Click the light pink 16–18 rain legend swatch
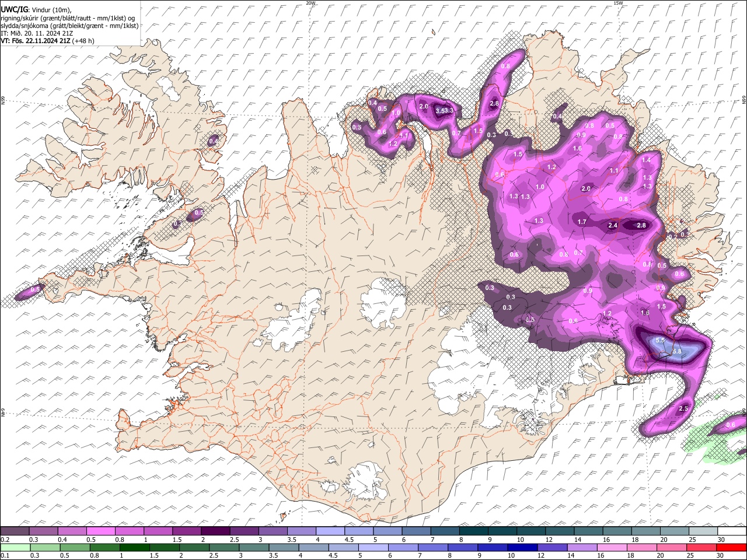Screen dimensions: 747x560 610,547
